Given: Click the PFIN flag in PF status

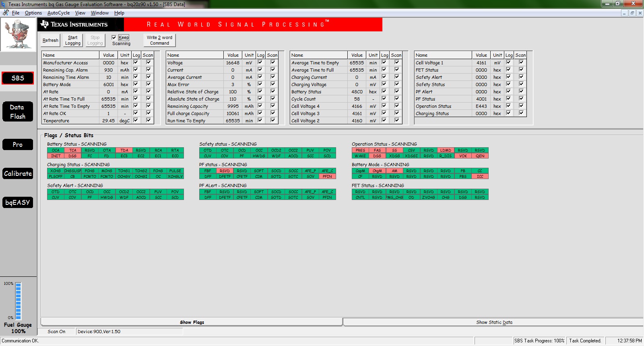Looking at the screenshot, I should (327, 177).
